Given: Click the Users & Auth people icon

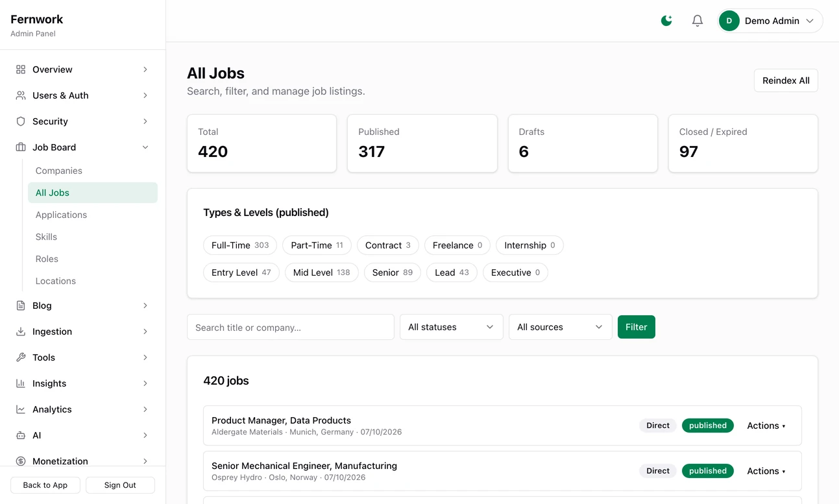Looking at the screenshot, I should point(21,95).
